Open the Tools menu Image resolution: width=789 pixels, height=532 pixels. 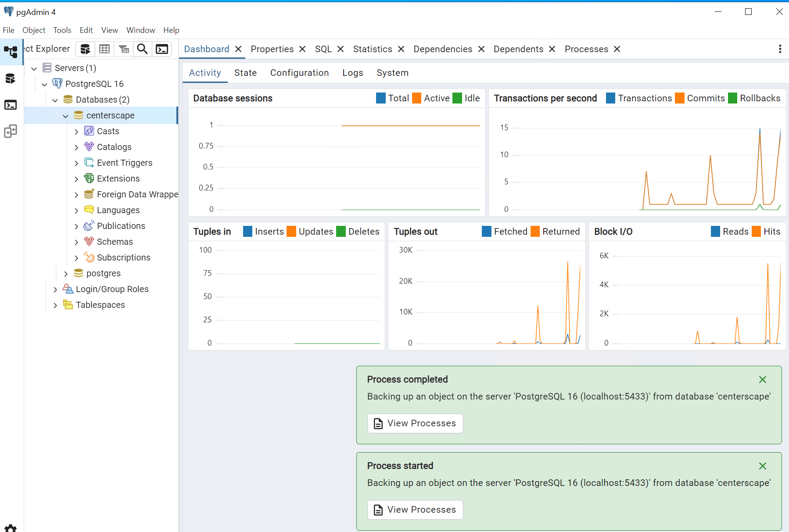[62, 30]
